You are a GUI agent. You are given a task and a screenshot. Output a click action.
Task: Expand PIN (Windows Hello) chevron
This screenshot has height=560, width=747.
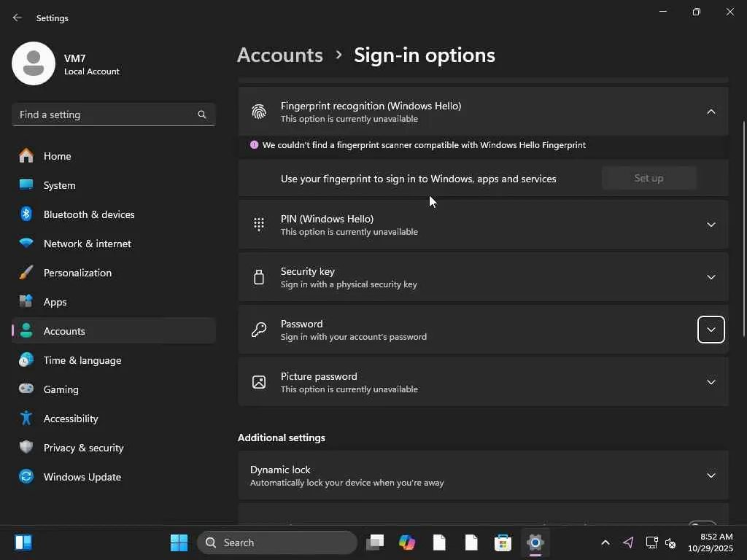point(711,225)
